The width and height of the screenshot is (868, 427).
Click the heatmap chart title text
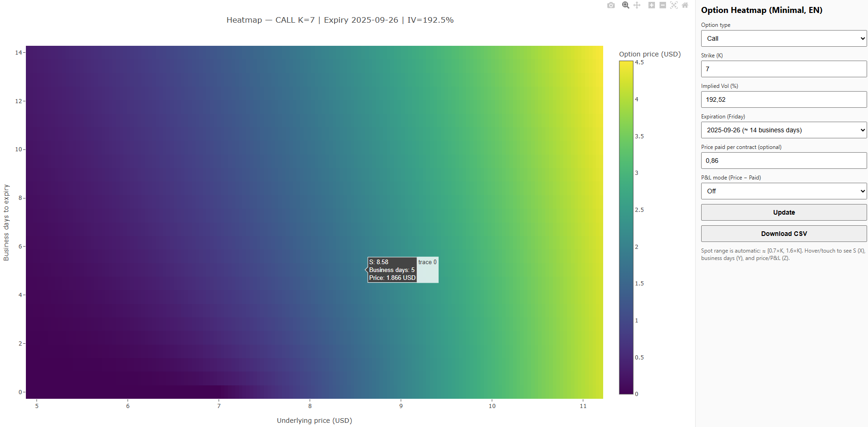point(340,20)
